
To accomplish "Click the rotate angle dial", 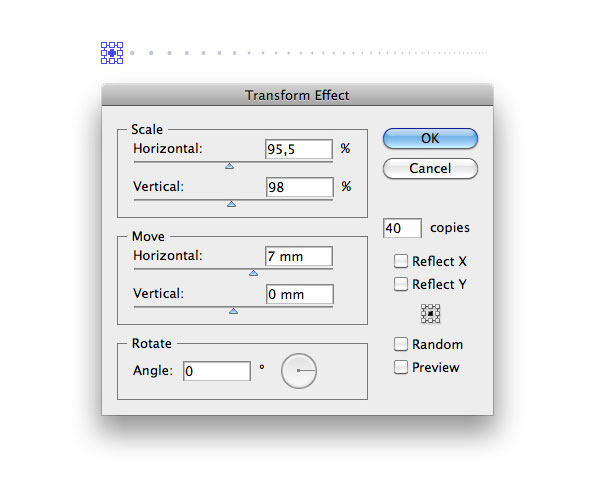I will 299,371.
